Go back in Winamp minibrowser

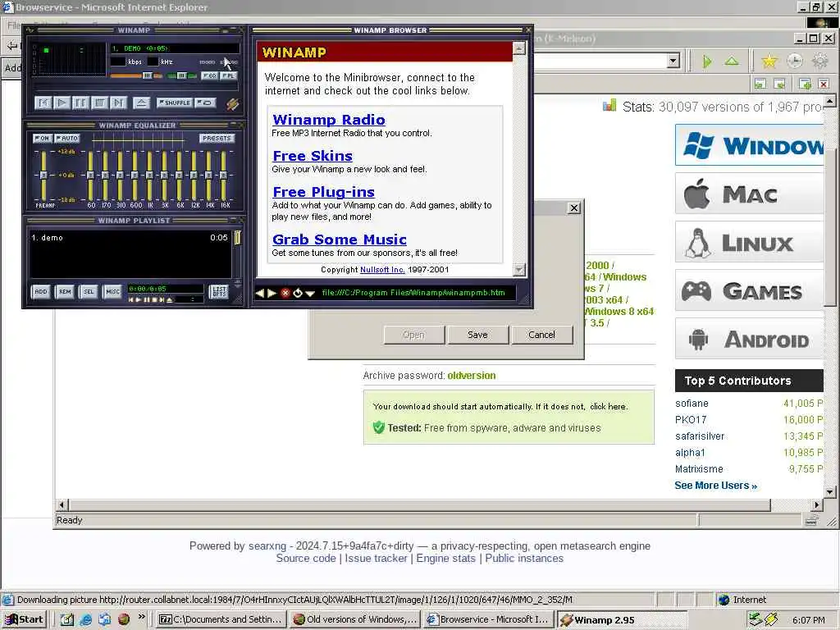pos(260,293)
